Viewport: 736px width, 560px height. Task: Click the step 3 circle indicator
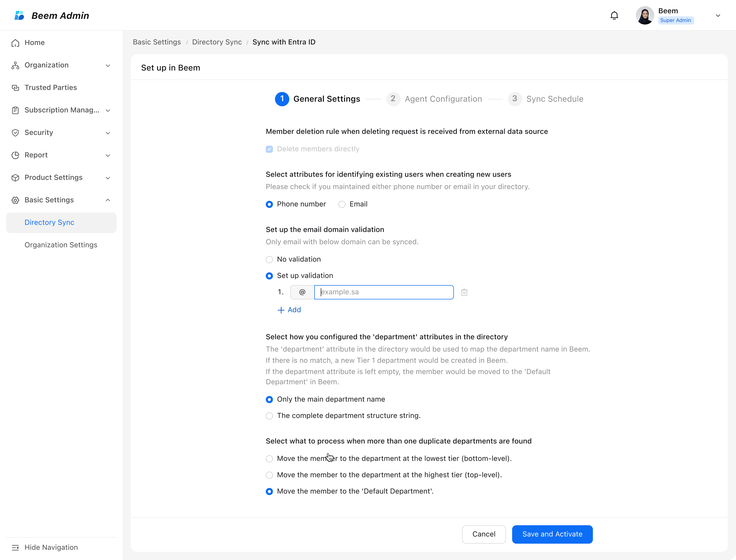coord(515,99)
